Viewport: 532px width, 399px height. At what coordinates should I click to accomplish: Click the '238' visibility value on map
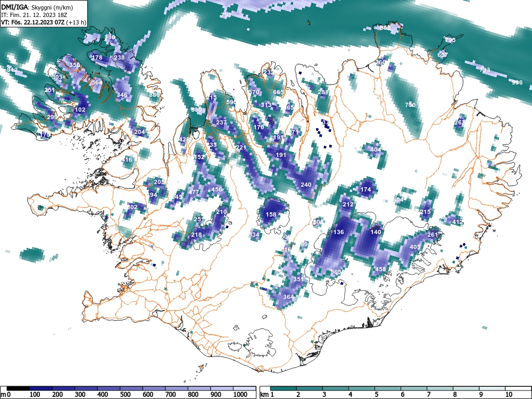coord(119,57)
